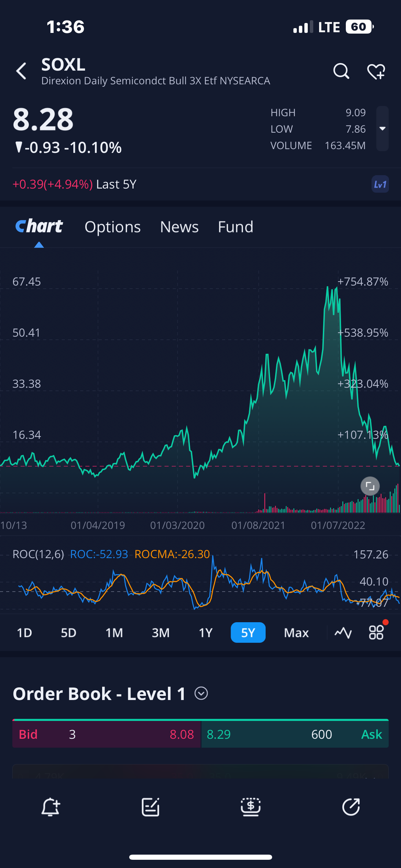Expand Order Book Level 1 selector
Screen dimensions: 401x868
[x=201, y=694]
